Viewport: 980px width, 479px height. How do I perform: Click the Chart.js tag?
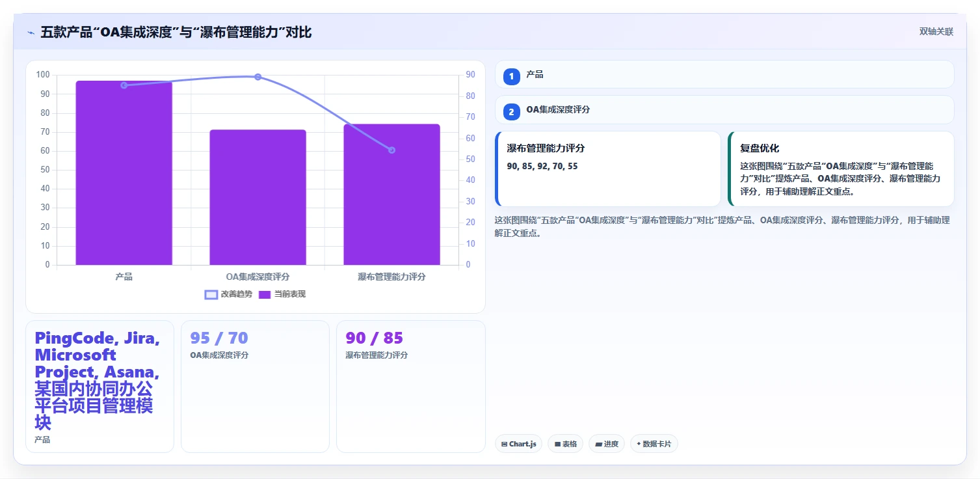[518, 444]
